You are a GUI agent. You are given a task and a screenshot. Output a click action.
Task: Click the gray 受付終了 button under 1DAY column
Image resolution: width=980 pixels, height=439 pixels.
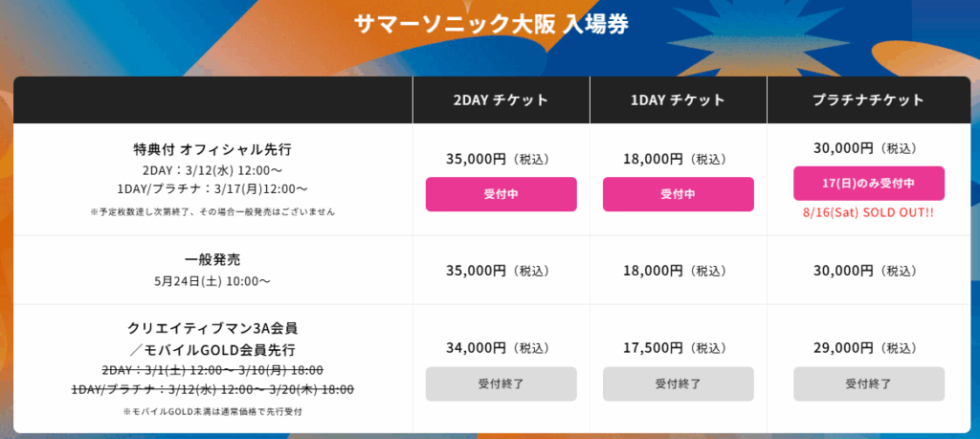click(679, 384)
